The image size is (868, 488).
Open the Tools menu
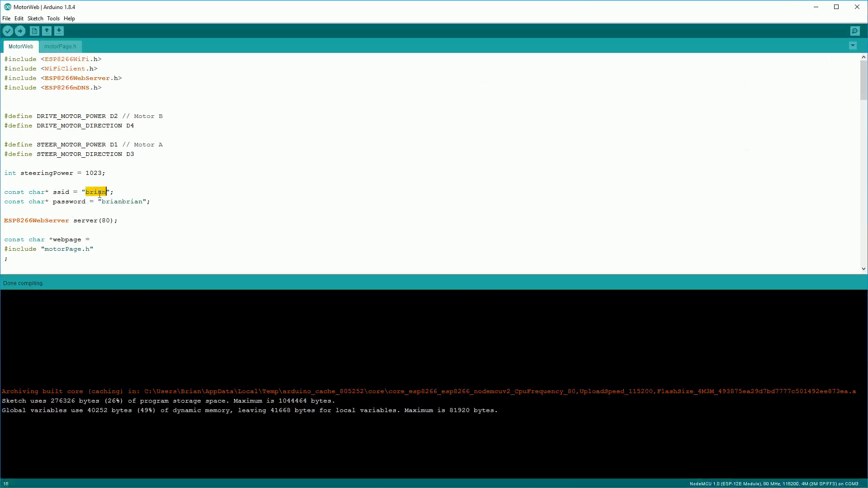(x=53, y=19)
